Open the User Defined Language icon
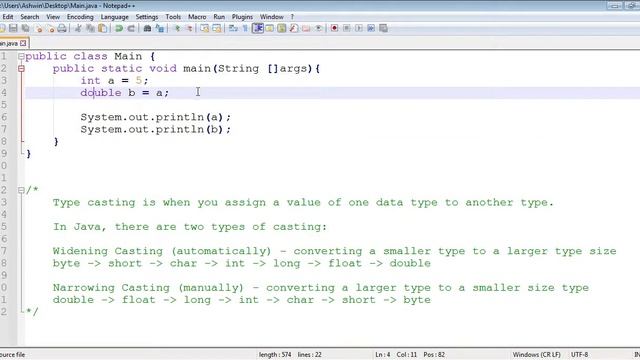Viewport: 640px width, 360px height. (x=269, y=28)
